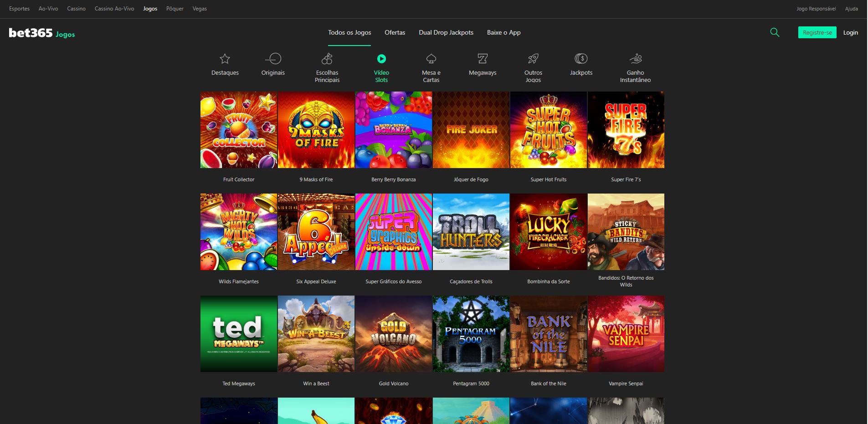Open the Todos os Jogos tab
Screen dimensions: 868x424
[x=349, y=32]
